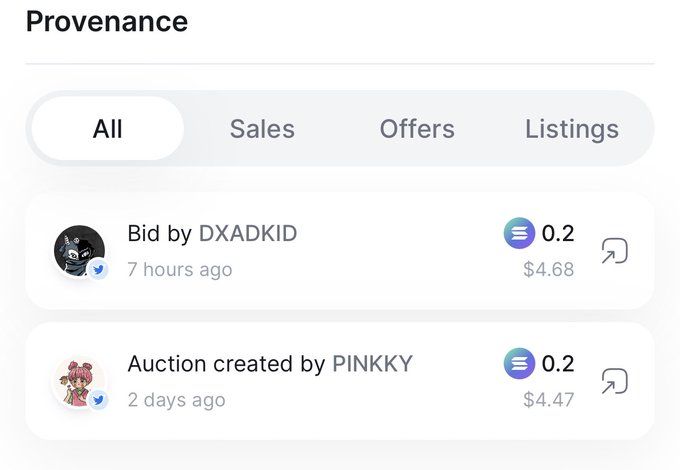Click Solana icon in DXADKID bid row
This screenshot has height=470, width=680.
pyautogui.click(x=520, y=234)
